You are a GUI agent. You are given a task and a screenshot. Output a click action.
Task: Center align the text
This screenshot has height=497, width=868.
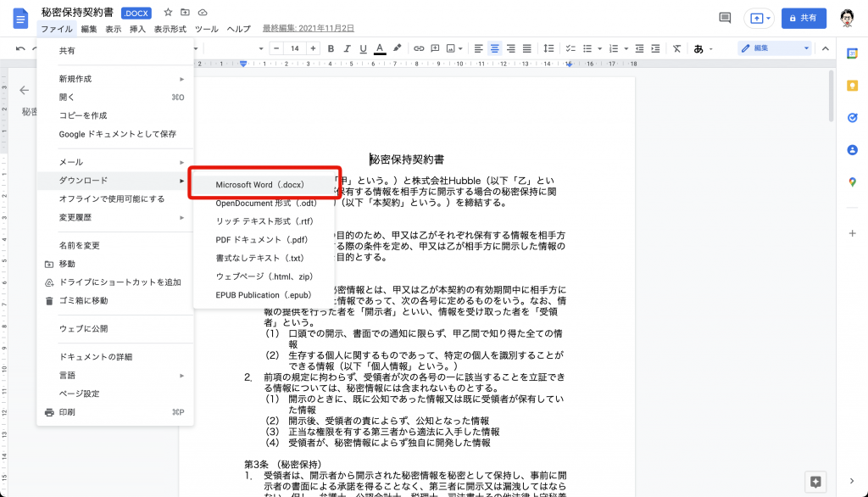point(494,48)
